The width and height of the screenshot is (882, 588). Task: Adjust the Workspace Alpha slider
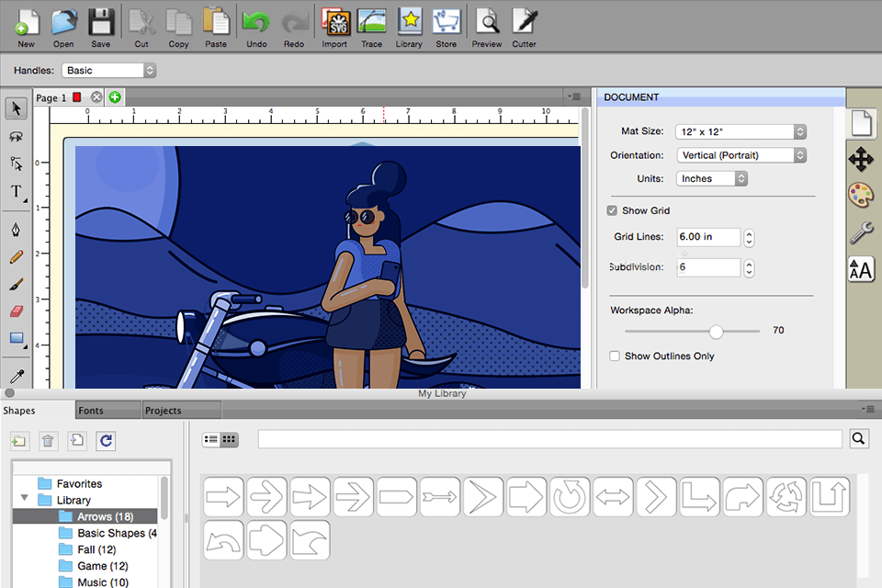coord(716,331)
